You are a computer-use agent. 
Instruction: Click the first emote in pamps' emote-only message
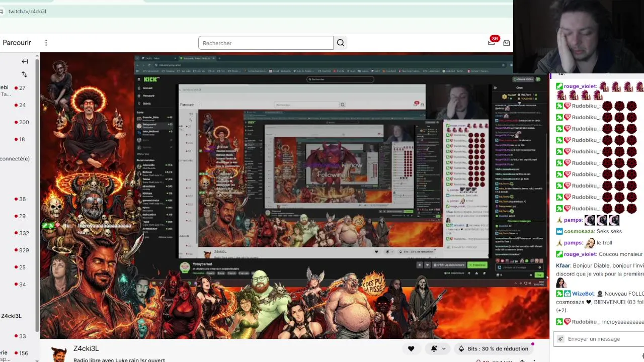tap(590, 220)
